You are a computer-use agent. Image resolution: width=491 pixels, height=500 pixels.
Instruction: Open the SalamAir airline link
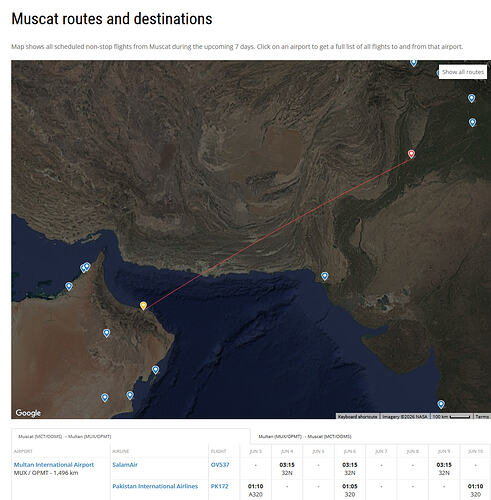pyautogui.click(x=125, y=464)
